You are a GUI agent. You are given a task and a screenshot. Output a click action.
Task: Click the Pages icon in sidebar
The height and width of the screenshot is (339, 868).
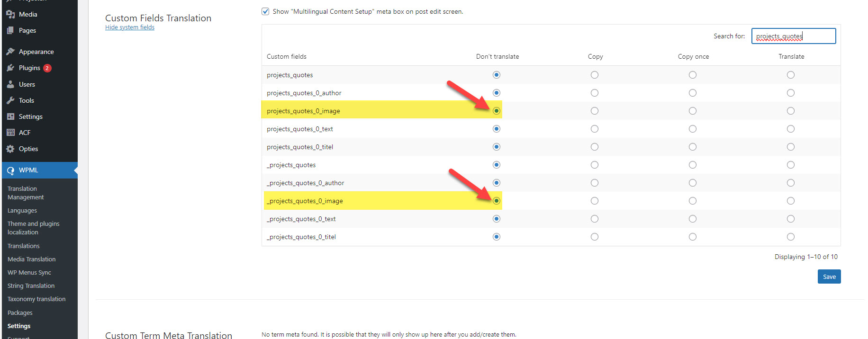(x=10, y=30)
